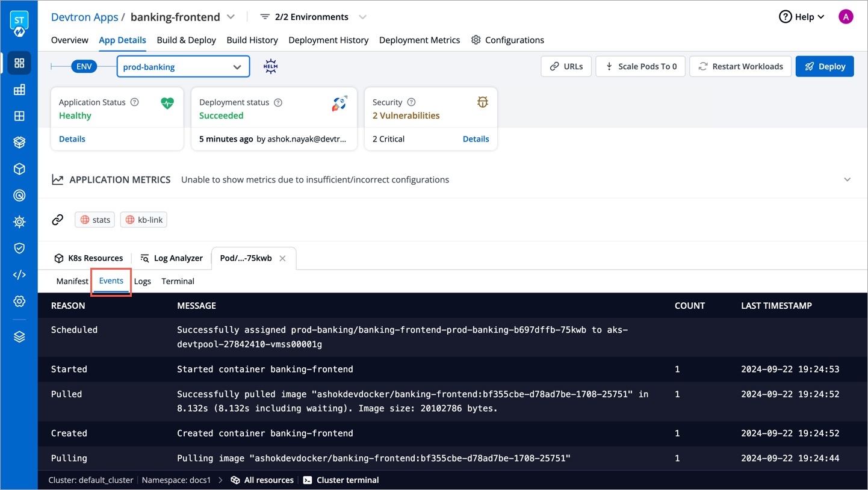868x490 pixels.
Task: Open the kb-link external link chip
Action: (144, 220)
